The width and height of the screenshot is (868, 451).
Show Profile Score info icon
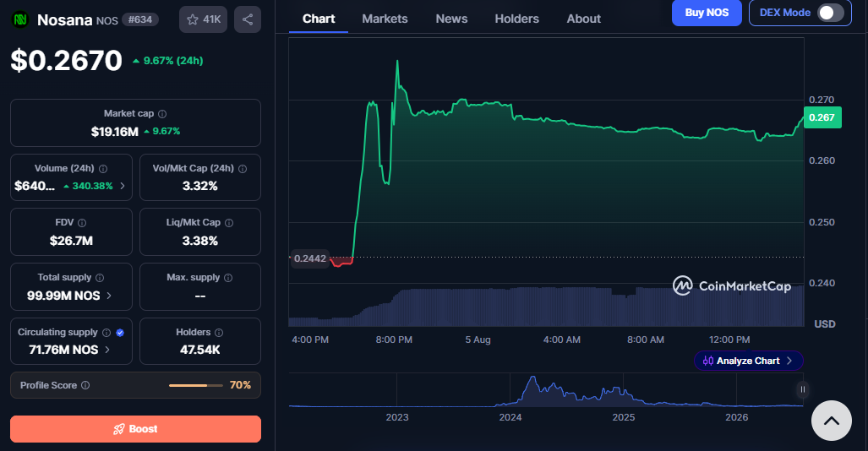click(85, 385)
